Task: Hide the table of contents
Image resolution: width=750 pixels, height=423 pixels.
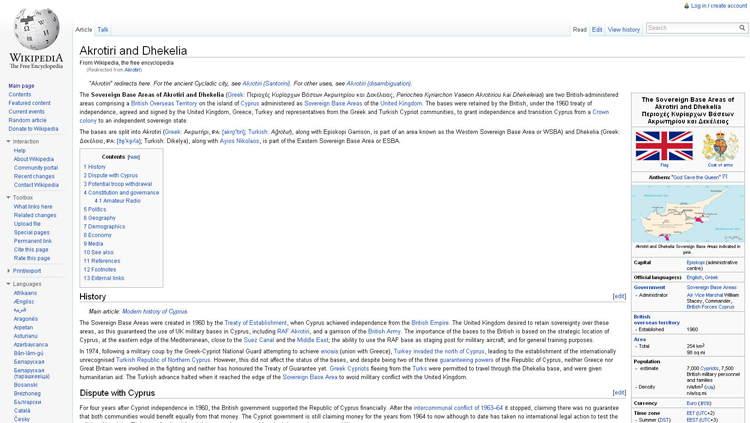Action: pyautogui.click(x=134, y=157)
